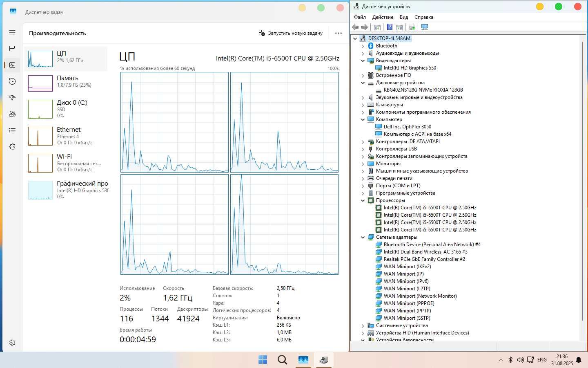
Task: Select the Диск 0 (C:) performance entry
Action: click(x=66, y=109)
